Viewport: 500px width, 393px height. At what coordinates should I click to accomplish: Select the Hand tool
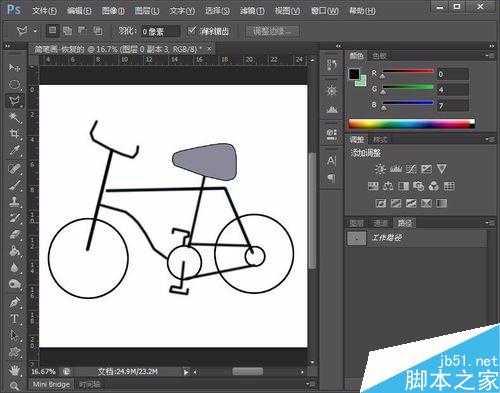point(14,370)
